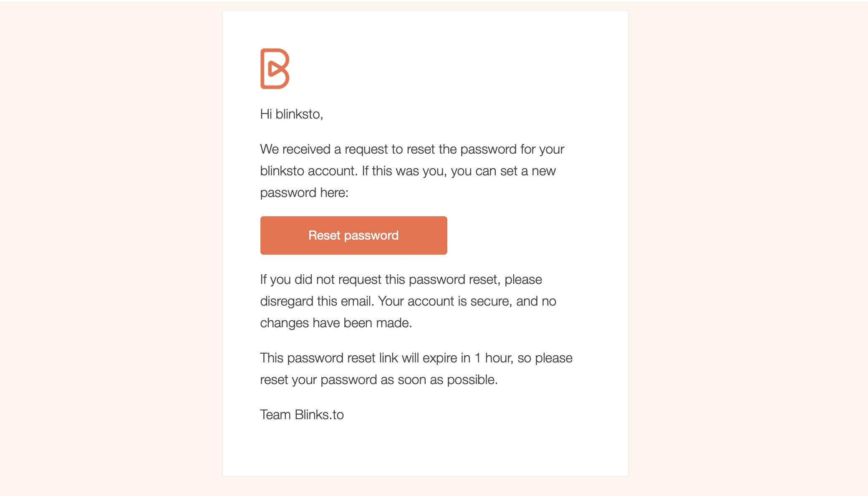Click the "changes have been made." line

tap(336, 323)
